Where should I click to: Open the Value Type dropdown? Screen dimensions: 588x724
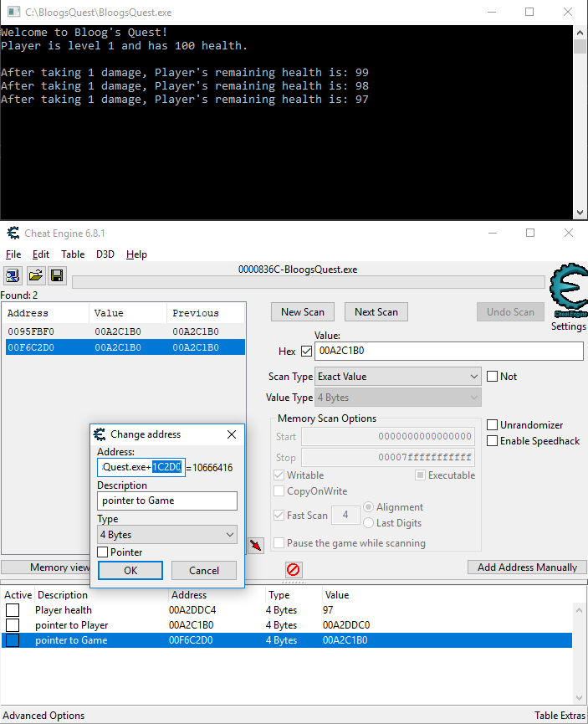coord(398,398)
